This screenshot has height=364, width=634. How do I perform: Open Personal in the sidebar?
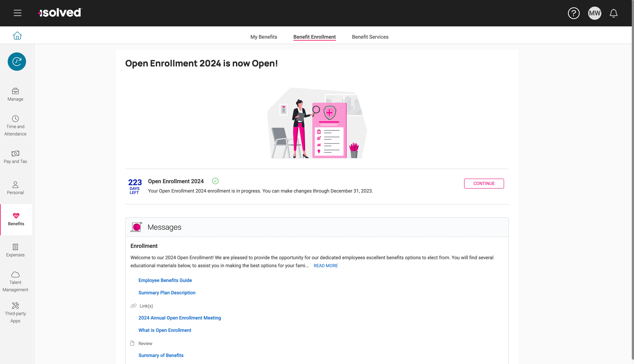pyautogui.click(x=15, y=188)
